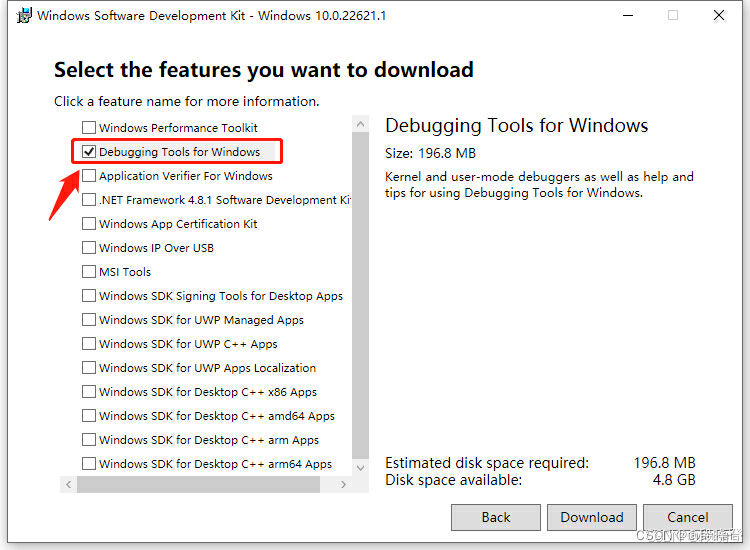Select the Debugging Tools for Windows feature name
750x550 pixels.
click(x=179, y=152)
